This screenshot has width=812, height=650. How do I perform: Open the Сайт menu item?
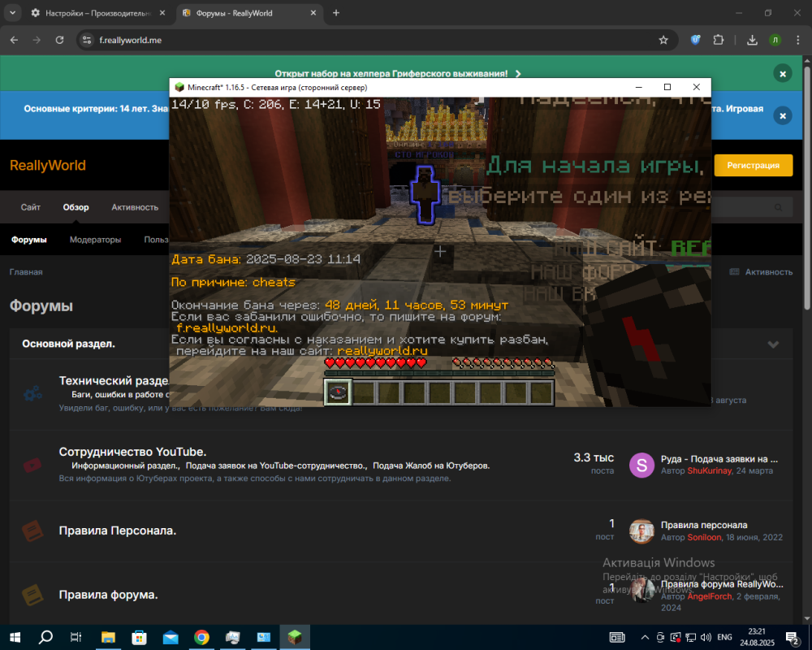tap(31, 207)
